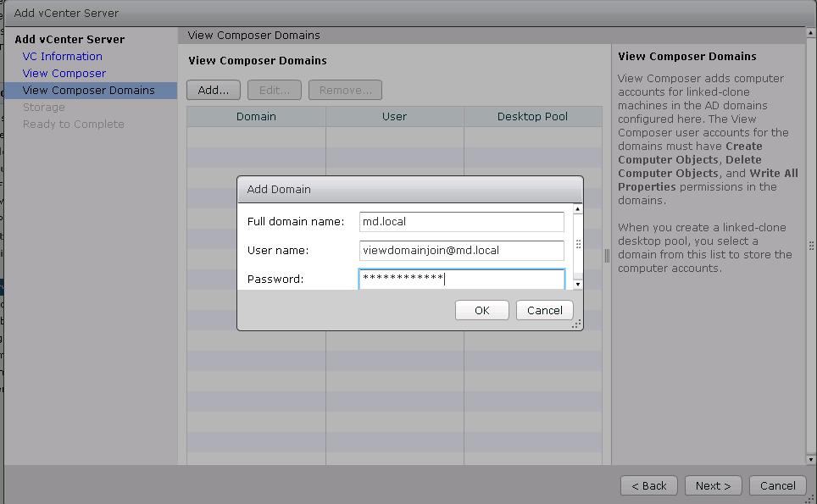This screenshot has height=504, width=817.
Task: Click the Desktop Pool column header
Action: tap(532, 117)
